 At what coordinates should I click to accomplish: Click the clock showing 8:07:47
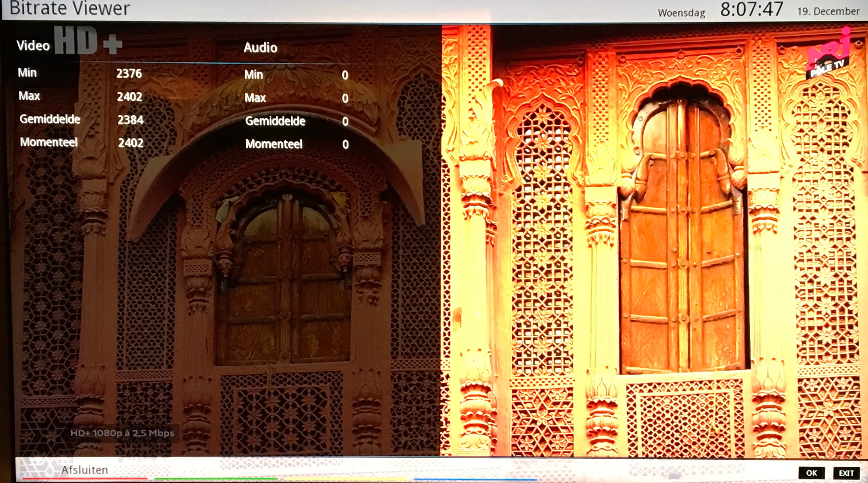pos(752,9)
